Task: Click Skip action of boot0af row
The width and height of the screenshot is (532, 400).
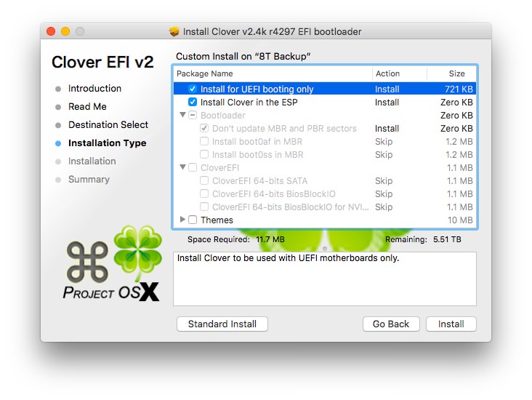Action: click(x=384, y=142)
